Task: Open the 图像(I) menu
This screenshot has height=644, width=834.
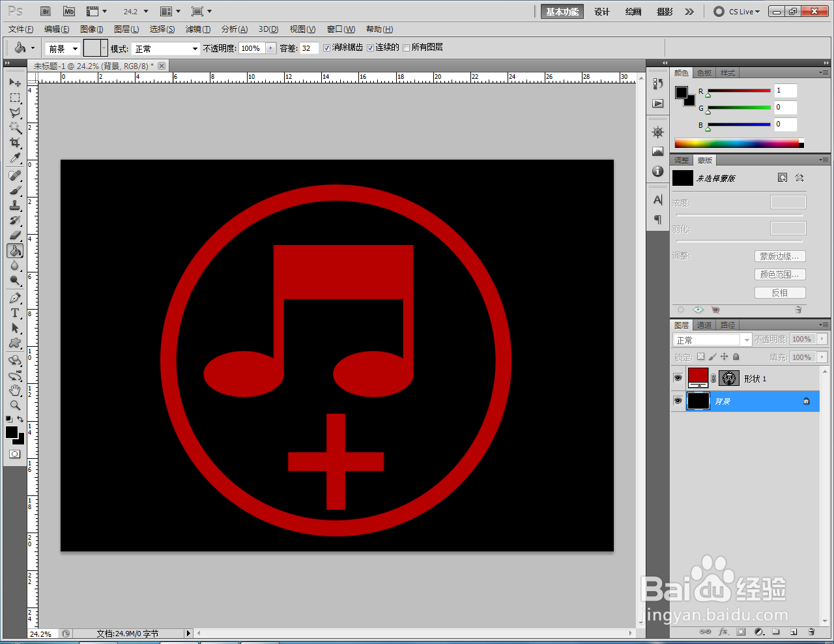Action: point(92,29)
